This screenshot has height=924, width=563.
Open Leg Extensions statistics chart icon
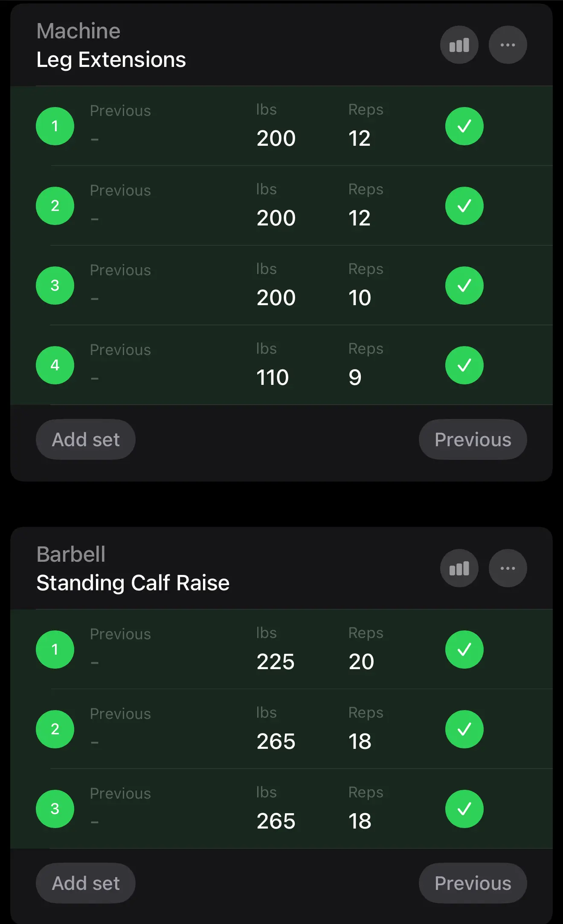[x=459, y=45]
